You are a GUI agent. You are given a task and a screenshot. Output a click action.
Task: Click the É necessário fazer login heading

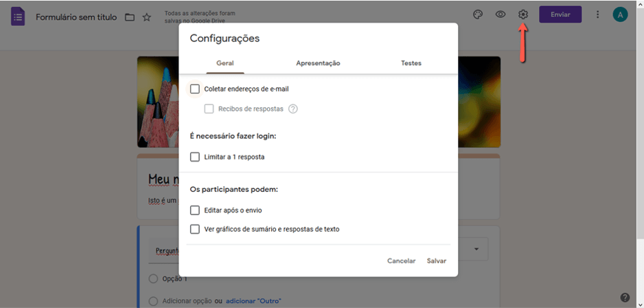233,136
